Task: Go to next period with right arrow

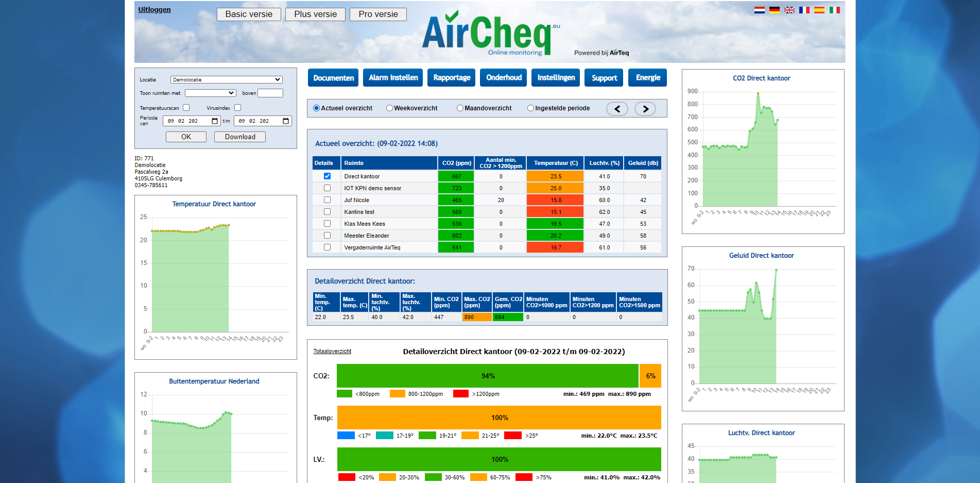Action: [645, 109]
